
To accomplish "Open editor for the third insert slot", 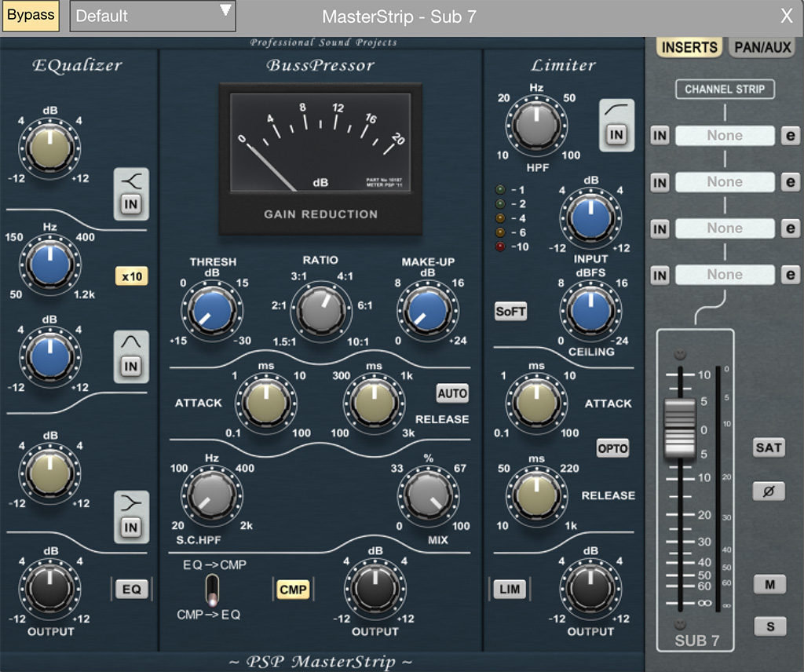I will coord(790,228).
